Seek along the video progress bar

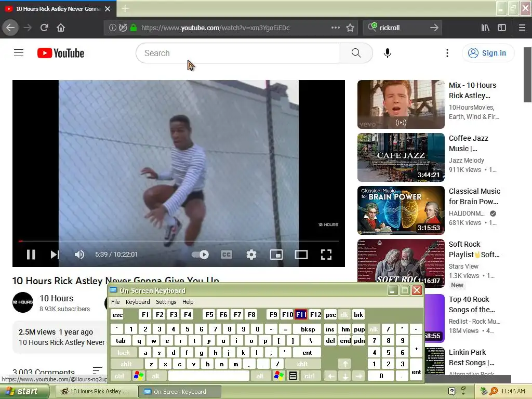[x=179, y=241]
